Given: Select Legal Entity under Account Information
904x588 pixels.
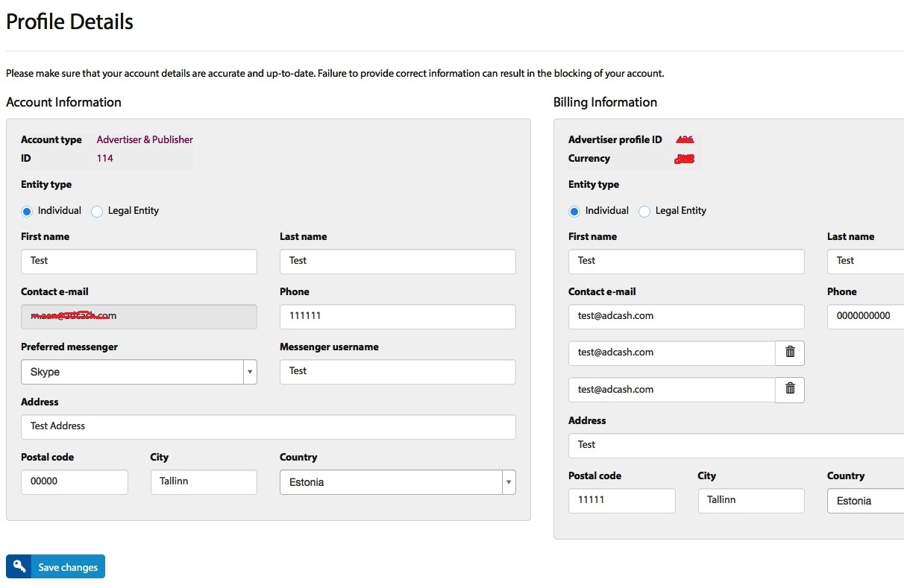Looking at the screenshot, I should pyautogui.click(x=97, y=212).
